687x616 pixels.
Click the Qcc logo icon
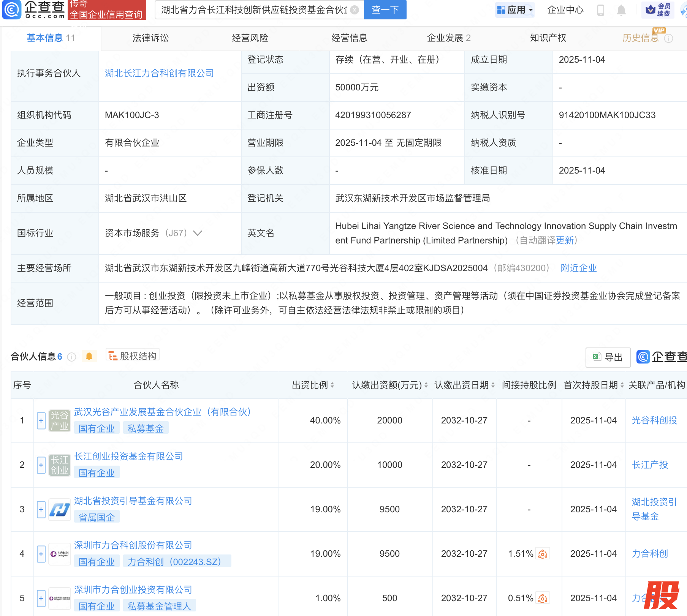tap(12, 9)
